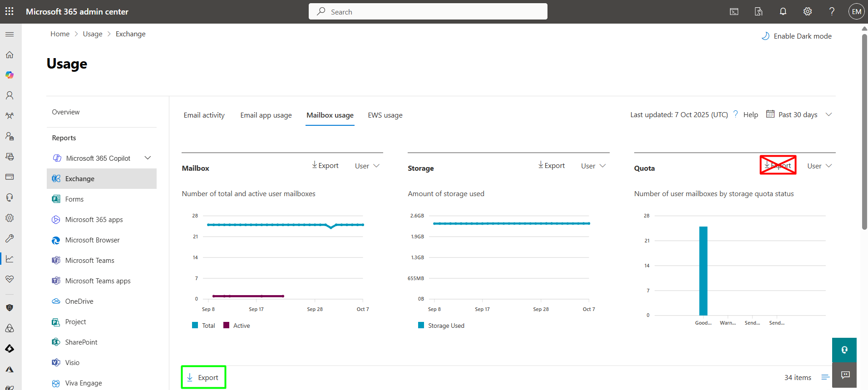This screenshot has width=868, height=390.
Task: Open settings gear in top header
Action: [808, 12]
